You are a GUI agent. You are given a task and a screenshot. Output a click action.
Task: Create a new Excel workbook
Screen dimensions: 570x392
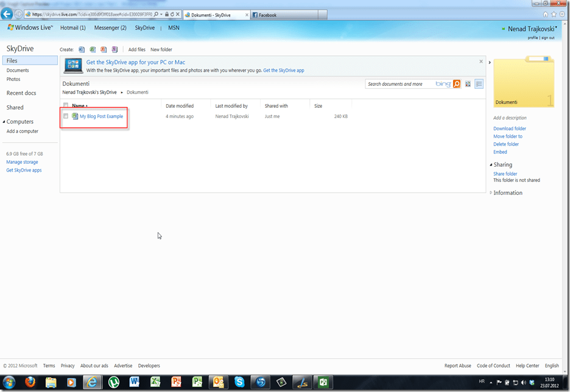[93, 49]
